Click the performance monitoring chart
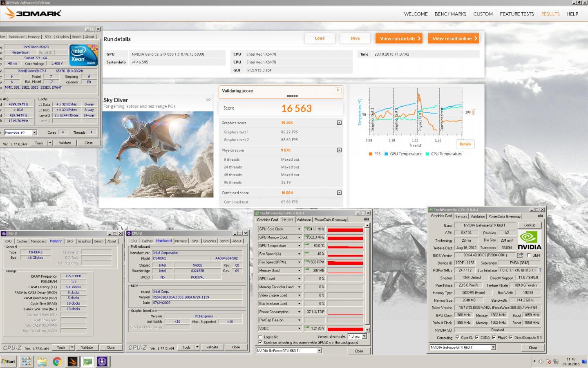The image size is (588, 368). click(416, 111)
